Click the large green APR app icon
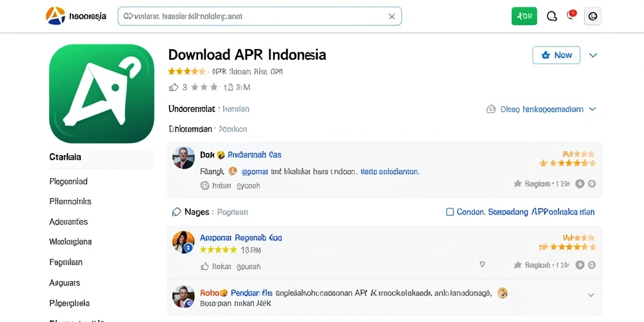The image size is (644, 322). tap(101, 94)
